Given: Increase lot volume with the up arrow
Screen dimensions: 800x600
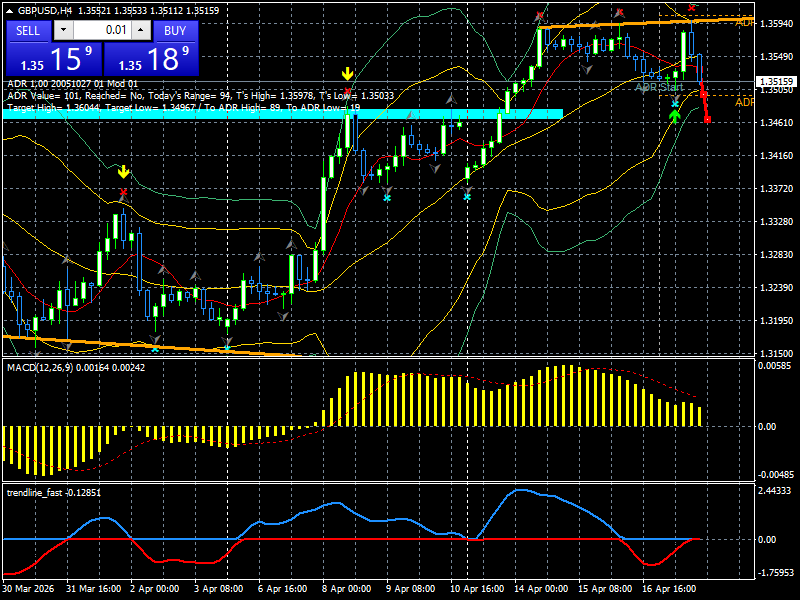Looking at the screenshot, I should click(x=141, y=30).
